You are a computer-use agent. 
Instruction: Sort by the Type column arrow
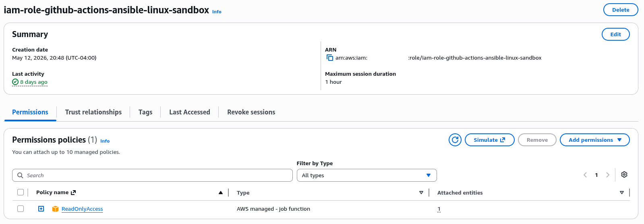coord(421,193)
